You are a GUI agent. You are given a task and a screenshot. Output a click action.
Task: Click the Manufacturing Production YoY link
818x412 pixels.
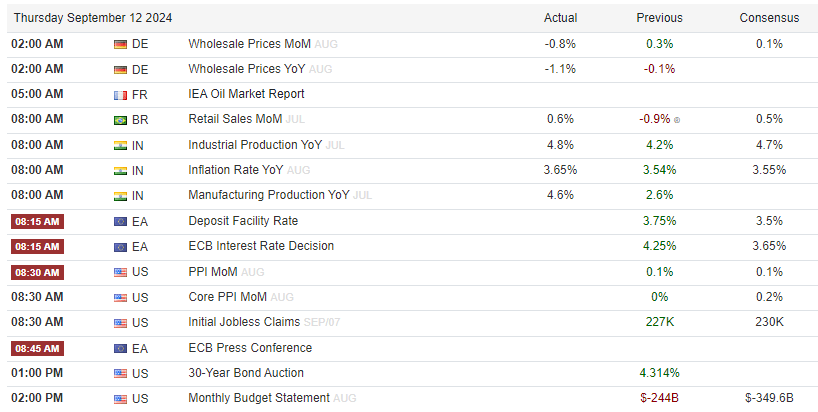pos(269,195)
